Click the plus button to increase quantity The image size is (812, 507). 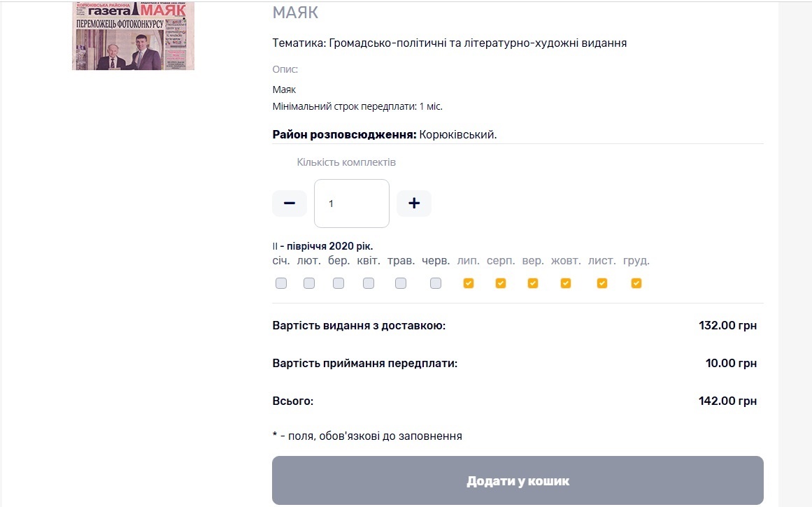tap(414, 203)
